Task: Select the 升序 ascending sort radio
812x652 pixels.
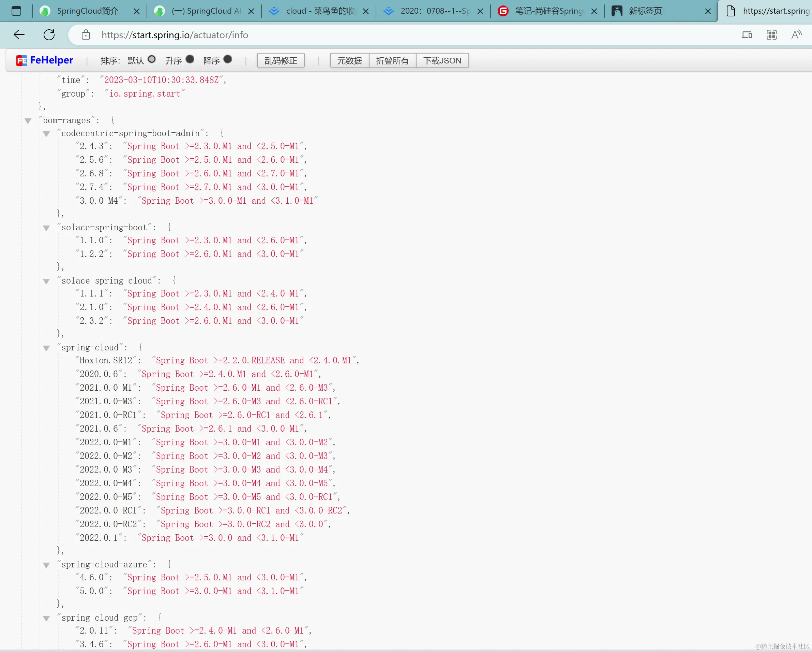Action: 190,60
